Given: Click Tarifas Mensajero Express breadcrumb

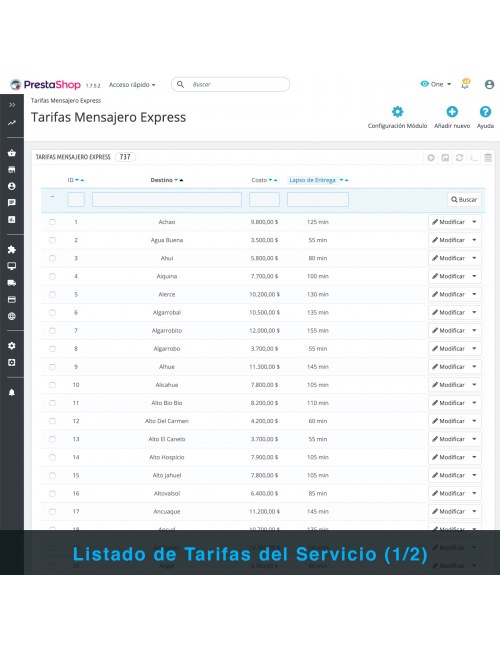Looking at the screenshot, I should (66, 101).
